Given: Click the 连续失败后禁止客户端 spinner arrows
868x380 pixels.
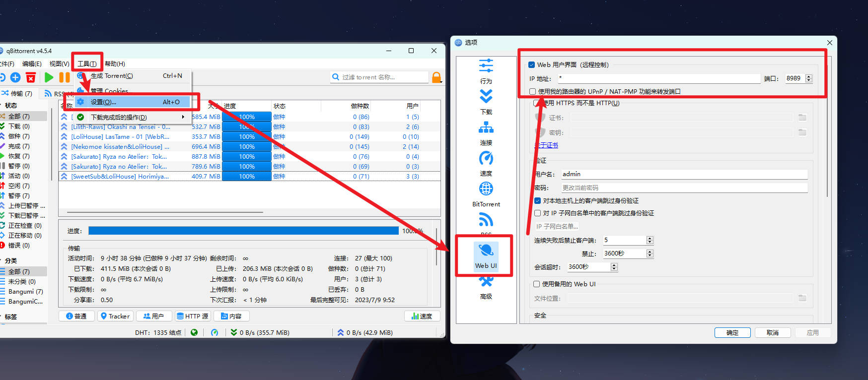Looking at the screenshot, I should click(650, 240).
